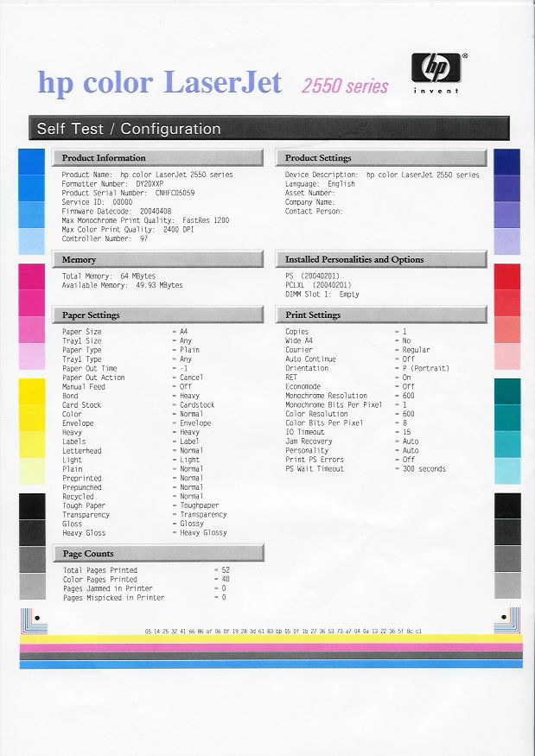Click the darkest magenta swatch on left margin

coord(32,276)
